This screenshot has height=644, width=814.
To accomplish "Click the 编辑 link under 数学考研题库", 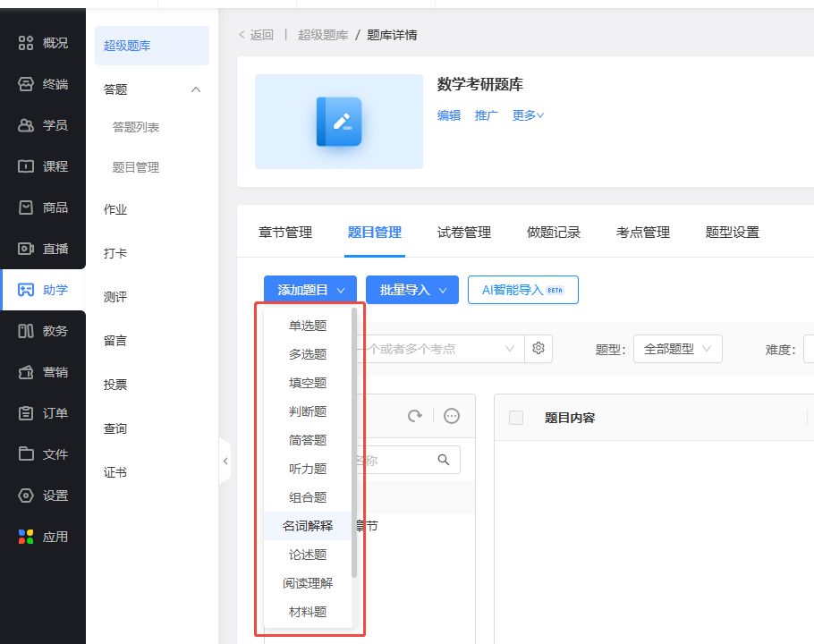I will [x=449, y=115].
